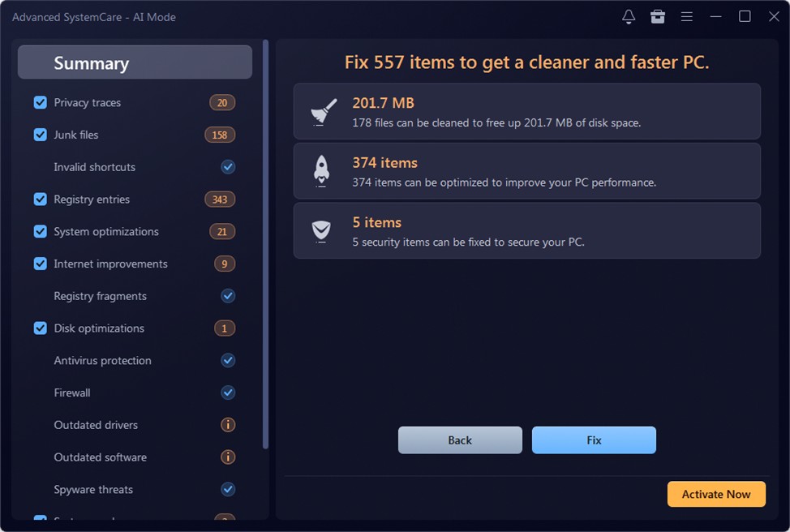Click the broom junk cleanup icon
Screen dimensions: 790x532
323,112
